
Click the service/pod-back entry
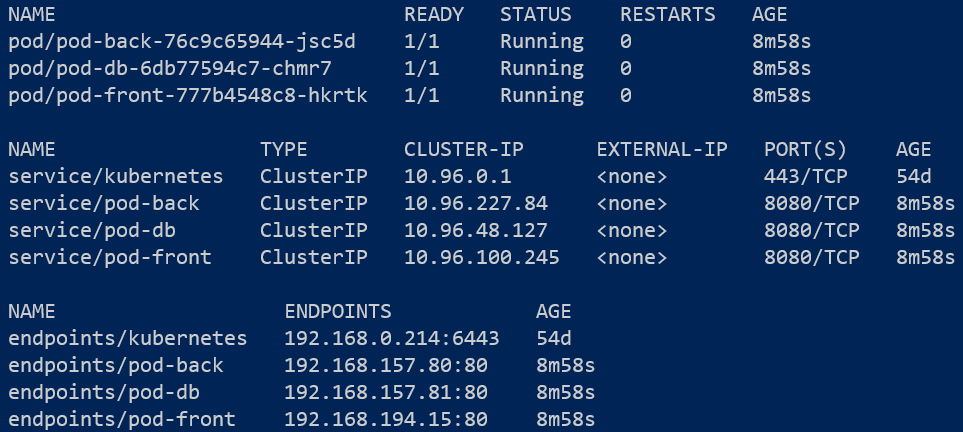[x=103, y=204]
